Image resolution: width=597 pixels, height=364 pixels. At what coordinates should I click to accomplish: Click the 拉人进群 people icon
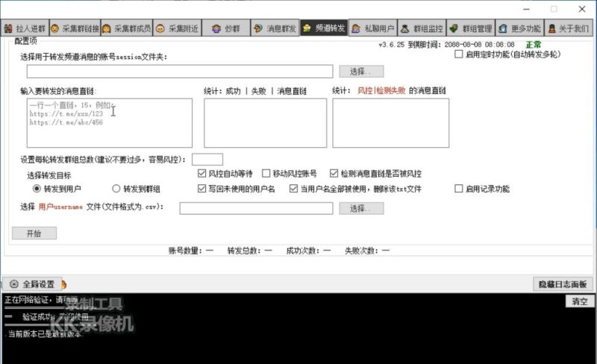8,28
